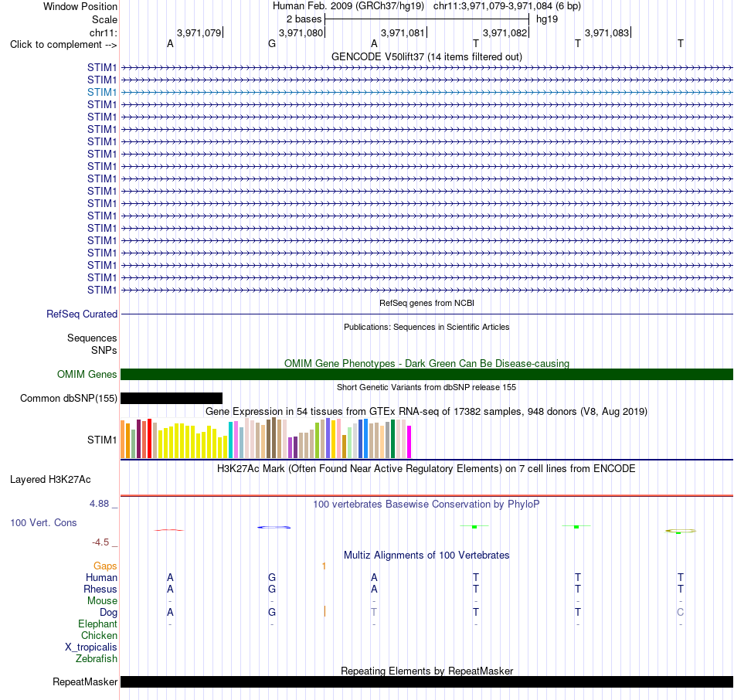Click the orange insertion mark in Dog row

coord(325,611)
